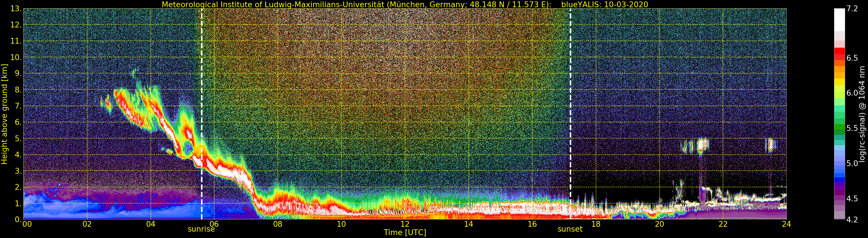Click height axis tick '11.'

tap(16, 41)
